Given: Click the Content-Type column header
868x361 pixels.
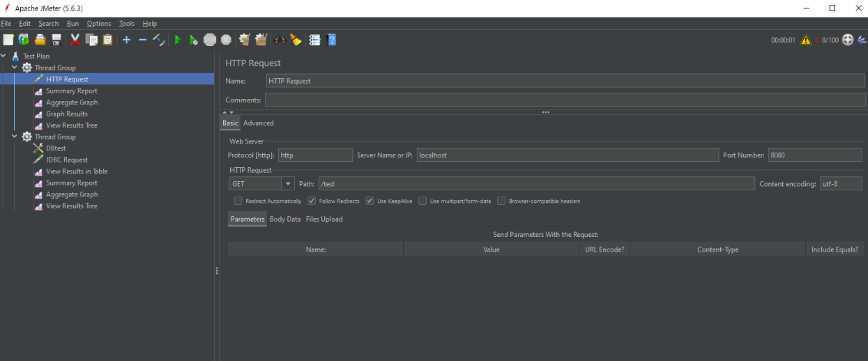Looking at the screenshot, I should [717, 249].
